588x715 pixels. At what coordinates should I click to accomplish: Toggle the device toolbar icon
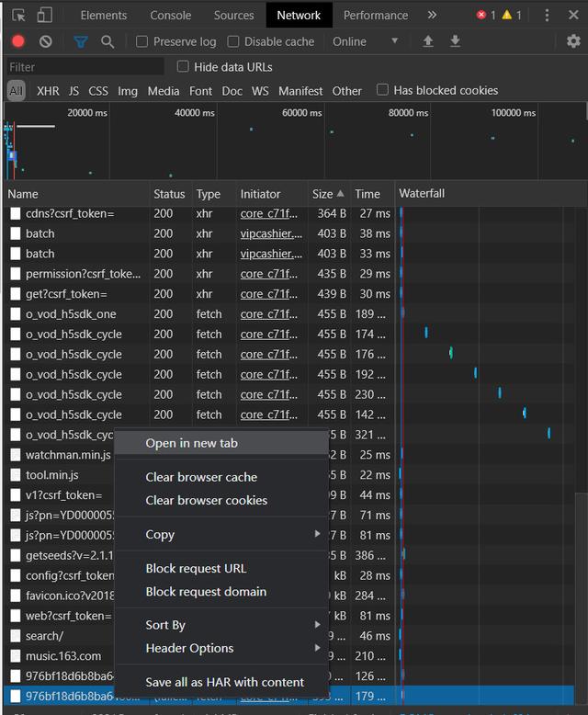(x=45, y=16)
